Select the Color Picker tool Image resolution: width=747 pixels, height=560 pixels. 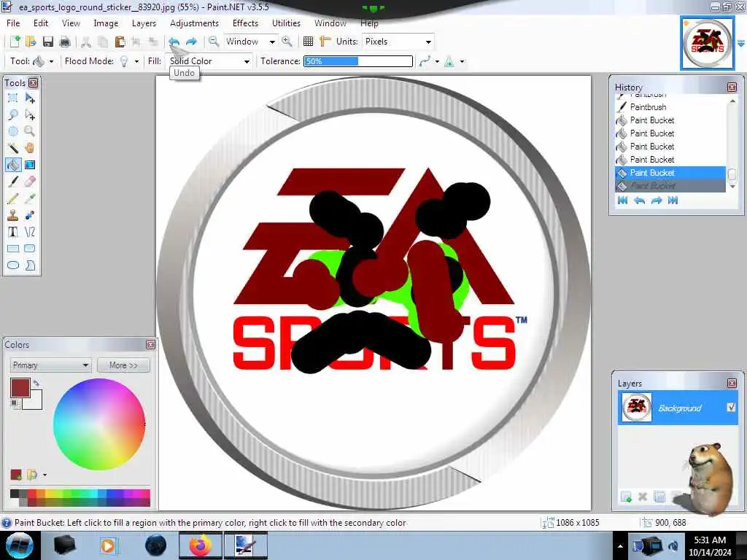[x=29, y=198]
